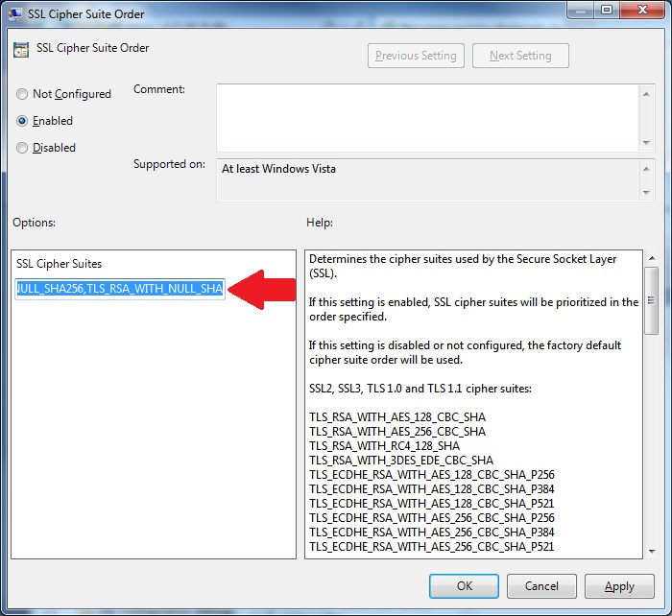672x616 pixels.
Task: Click the SSL Cipher Suites text field
Action: [119, 289]
